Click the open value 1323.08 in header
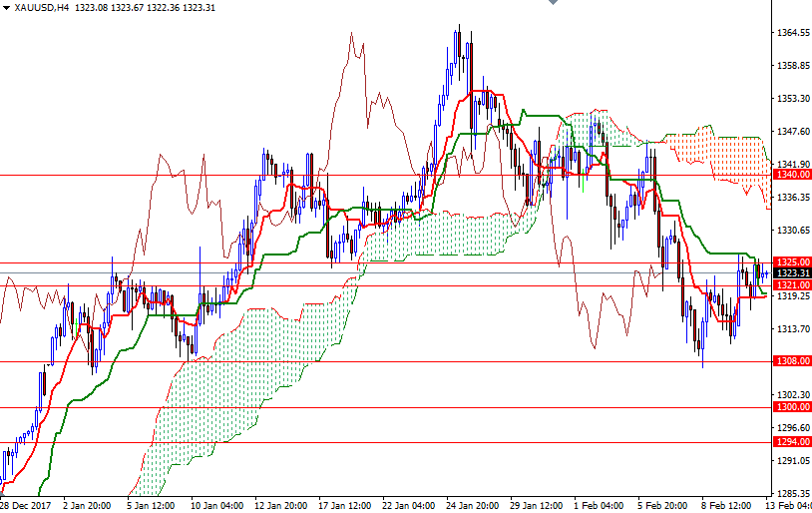 click(x=91, y=8)
